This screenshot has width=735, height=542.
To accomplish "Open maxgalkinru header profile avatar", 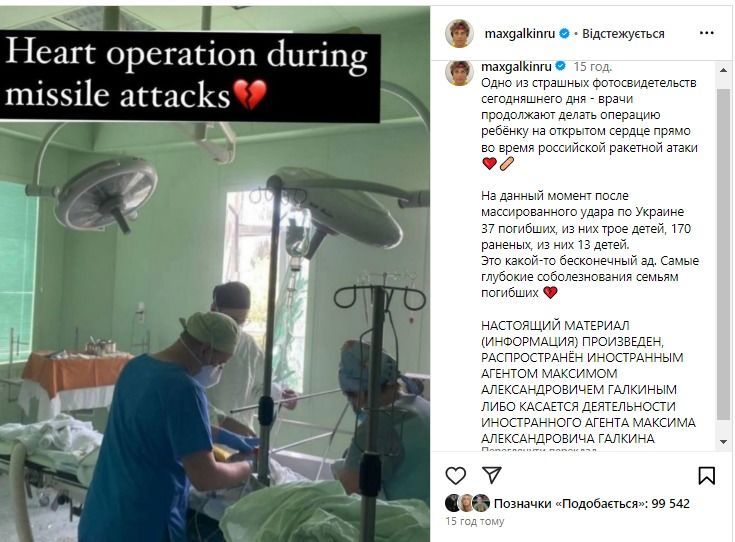I will coord(459,33).
